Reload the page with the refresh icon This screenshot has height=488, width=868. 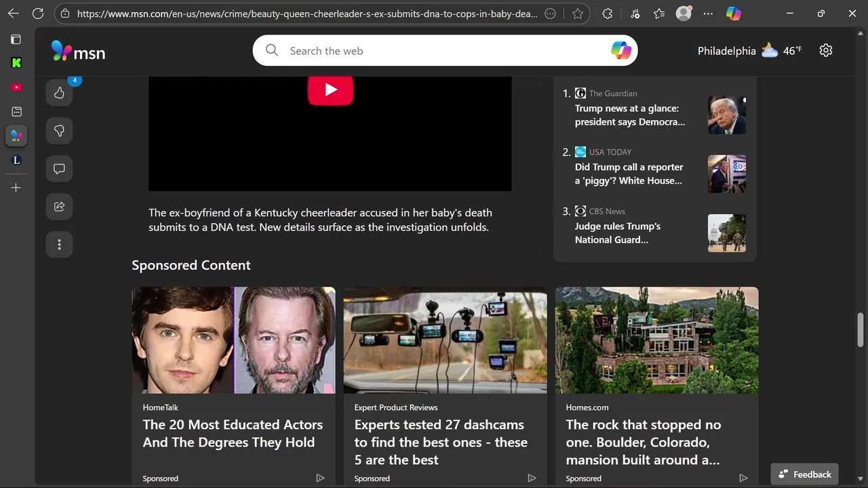(x=38, y=14)
